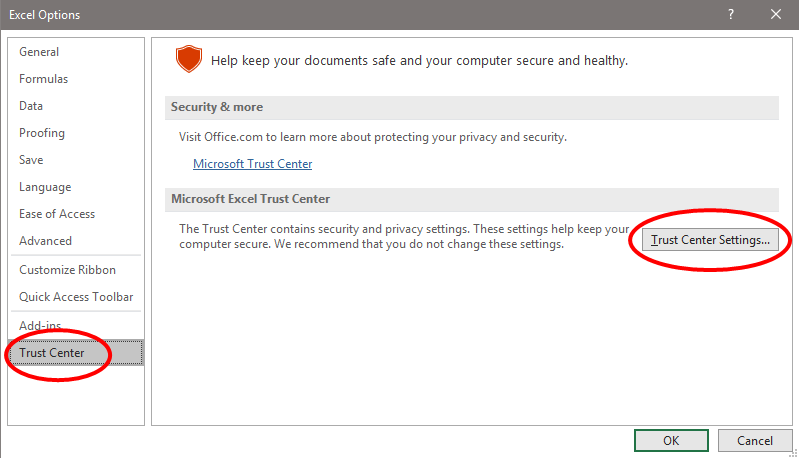Select Trust Center in the sidebar
The image size is (799, 458).
[x=75, y=353]
